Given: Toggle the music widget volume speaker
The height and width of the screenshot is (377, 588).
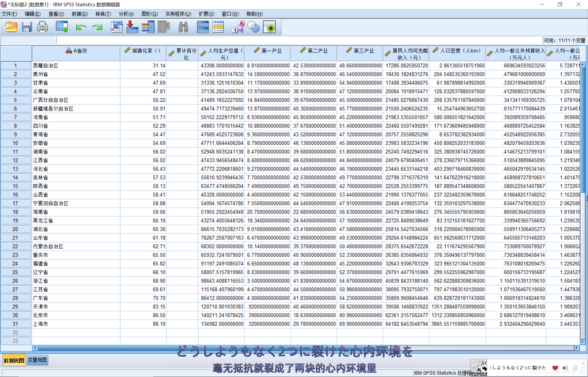Looking at the screenshot, I should point(565,368).
